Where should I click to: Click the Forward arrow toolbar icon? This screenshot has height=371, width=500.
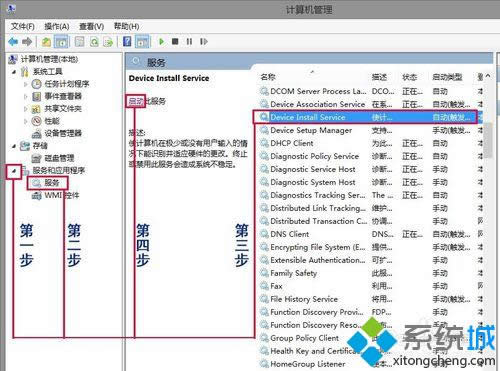(x=27, y=42)
